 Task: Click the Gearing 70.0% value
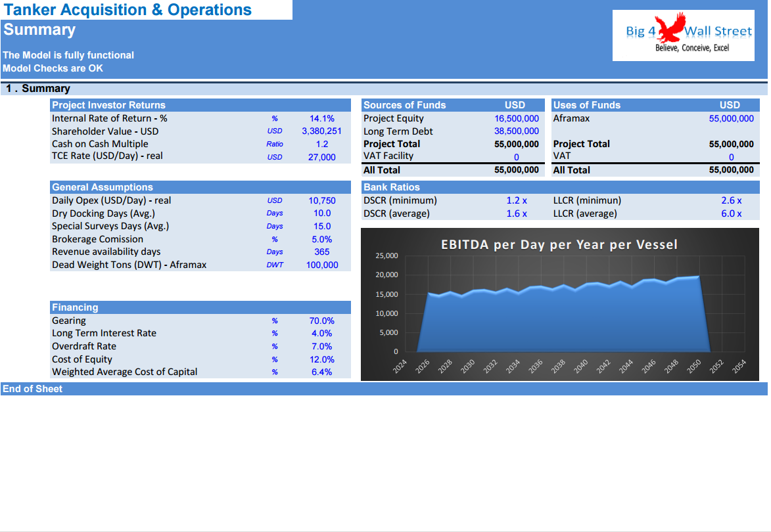pyautogui.click(x=321, y=320)
